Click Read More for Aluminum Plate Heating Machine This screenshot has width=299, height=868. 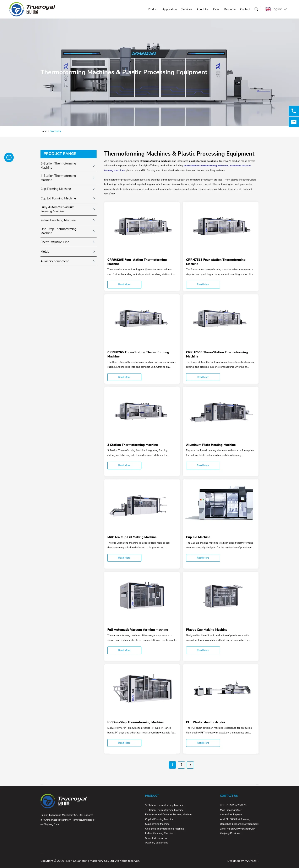coord(203,465)
